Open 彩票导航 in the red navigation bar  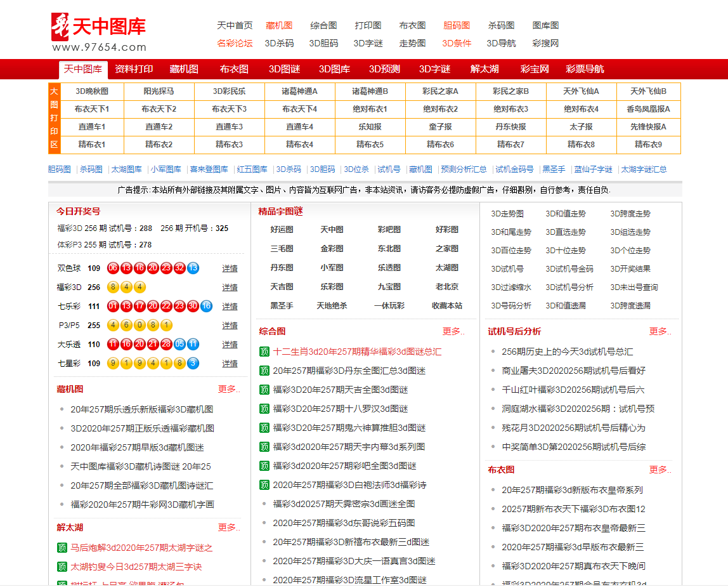coord(585,69)
